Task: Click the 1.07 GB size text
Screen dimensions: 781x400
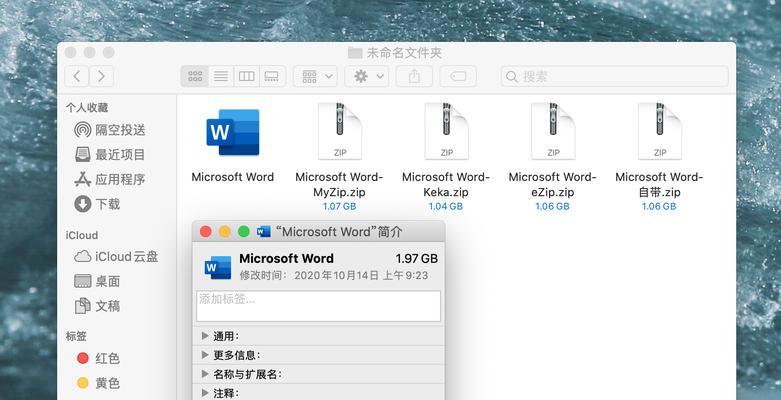Action: click(x=339, y=206)
